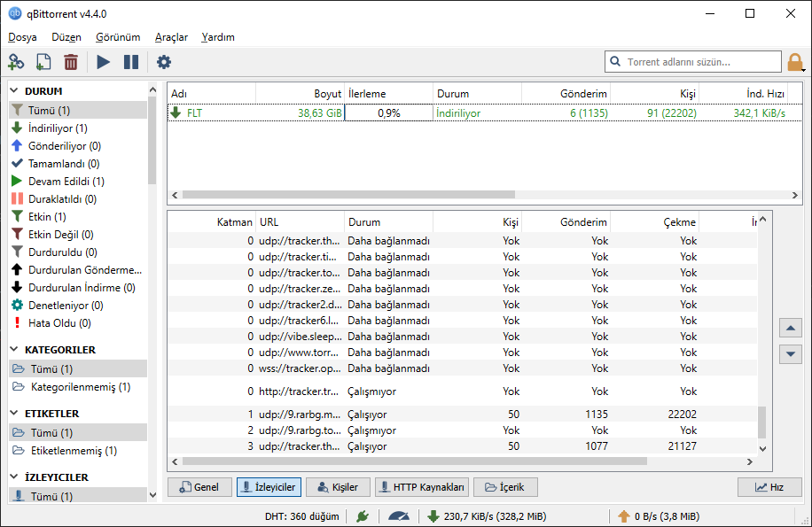812x527 pixels.
Task: Select Gönderiliyor (0) status filter
Action: click(78, 146)
